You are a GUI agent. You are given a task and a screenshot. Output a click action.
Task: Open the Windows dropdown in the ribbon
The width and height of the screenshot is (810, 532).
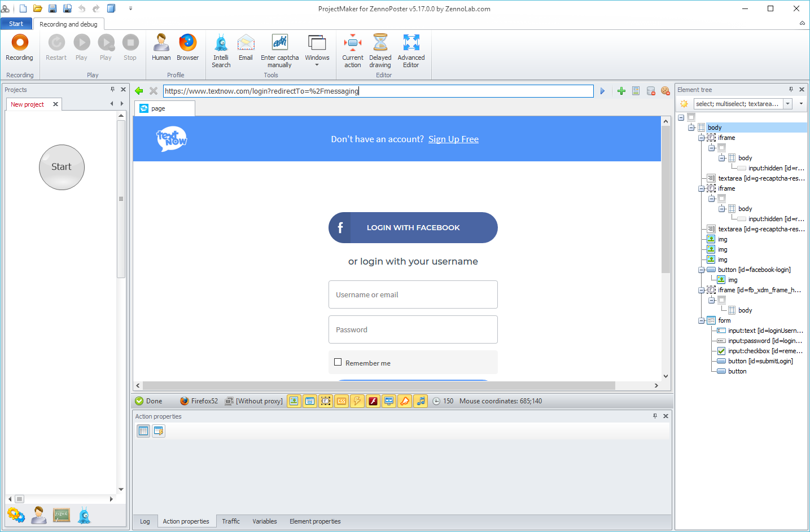(x=317, y=51)
